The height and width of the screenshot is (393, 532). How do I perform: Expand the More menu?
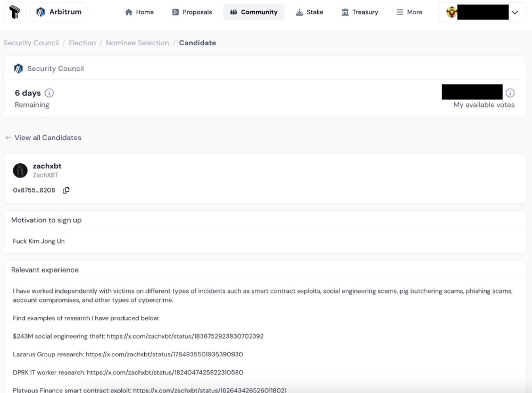point(409,12)
